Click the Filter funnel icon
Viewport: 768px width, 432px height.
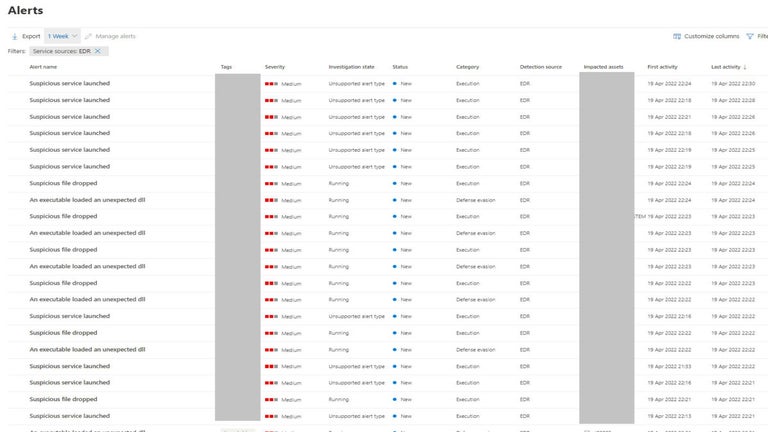(x=750, y=36)
